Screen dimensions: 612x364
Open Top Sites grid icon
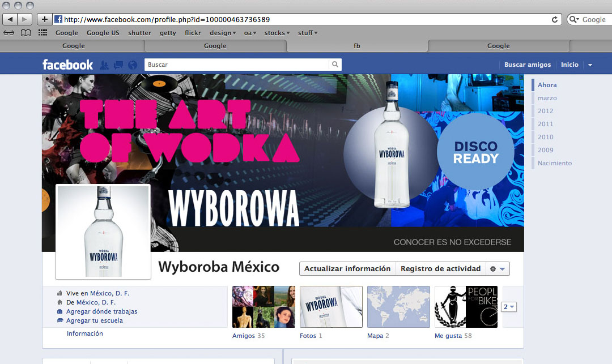[x=42, y=33]
